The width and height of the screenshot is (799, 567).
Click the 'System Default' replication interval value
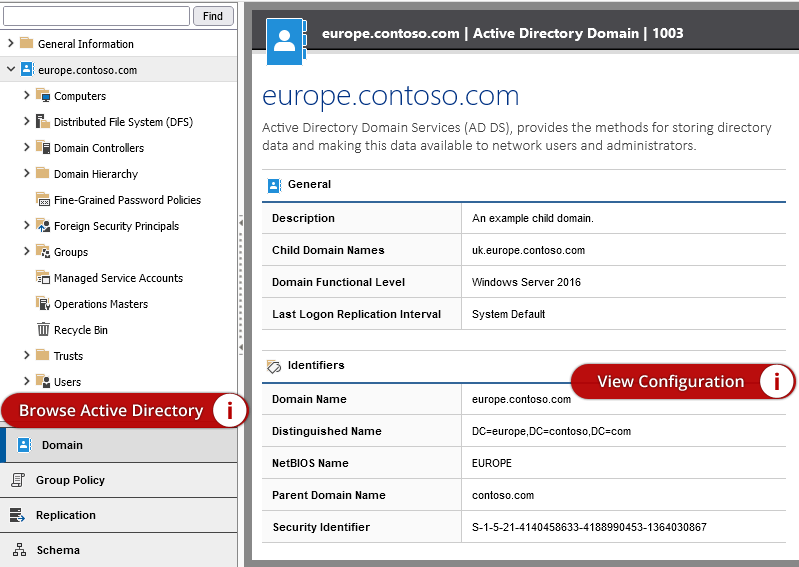[x=509, y=314]
